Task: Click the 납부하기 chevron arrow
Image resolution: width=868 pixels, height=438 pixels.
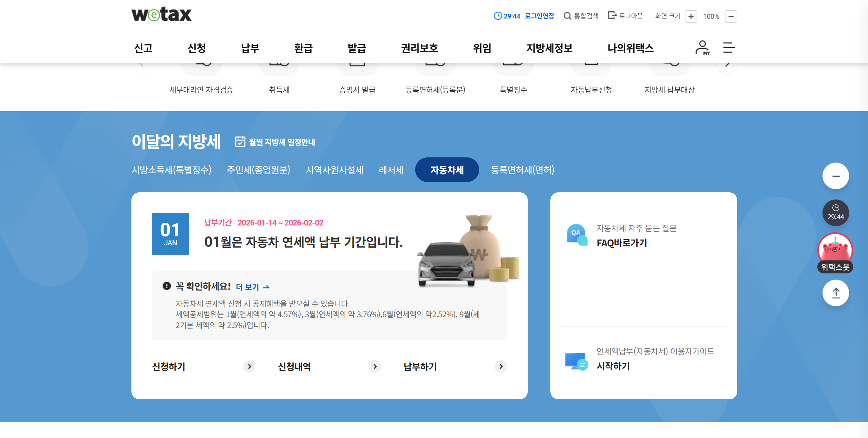Action: pos(500,366)
